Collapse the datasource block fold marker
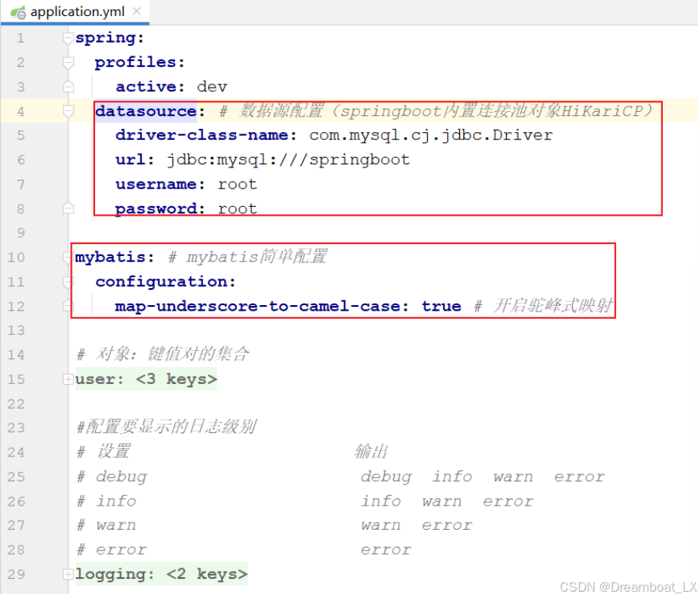This screenshot has height=599, width=700. click(x=68, y=111)
